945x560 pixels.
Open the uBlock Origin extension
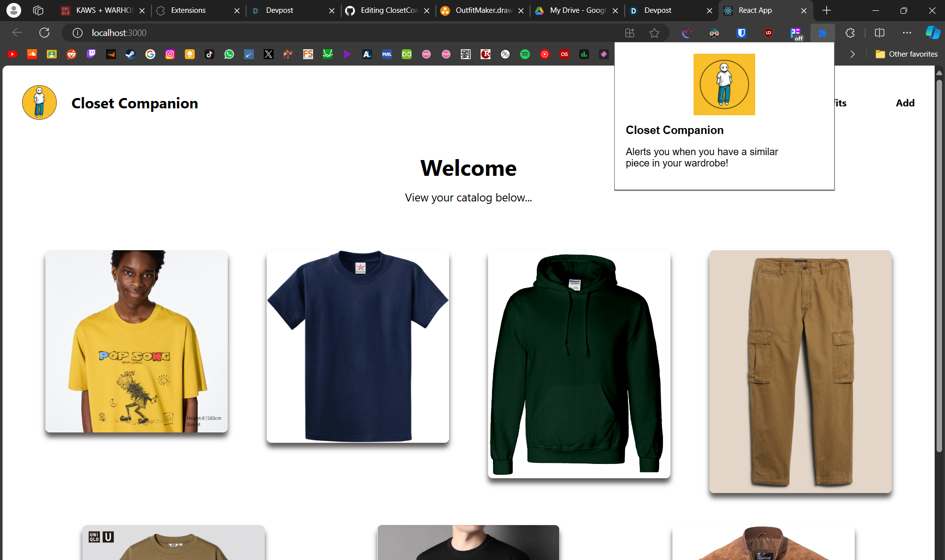[768, 33]
